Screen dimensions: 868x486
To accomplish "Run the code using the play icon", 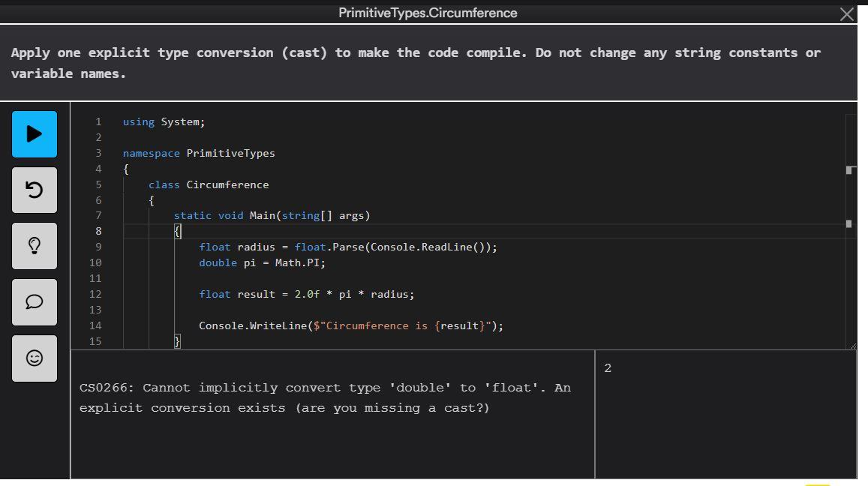I will (34, 134).
